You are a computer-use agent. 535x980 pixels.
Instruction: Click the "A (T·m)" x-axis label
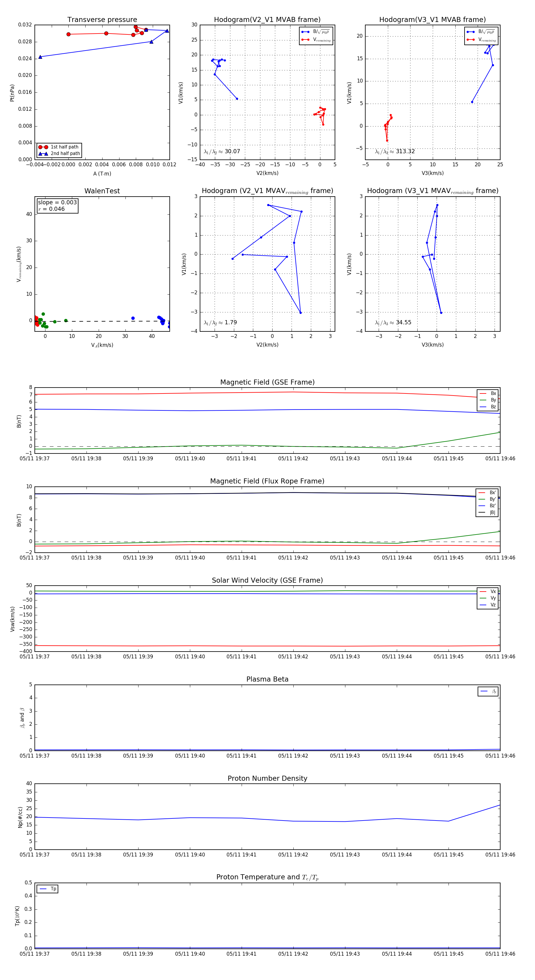pyautogui.click(x=102, y=173)
